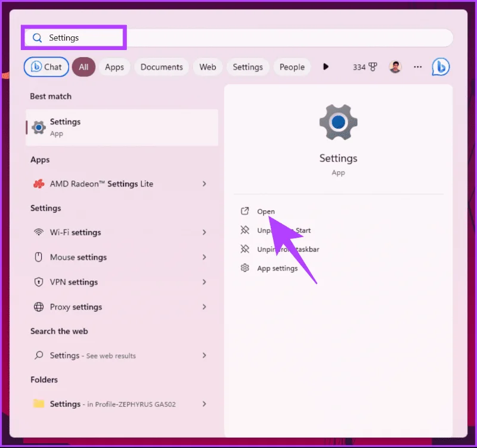Click the AMD Radeon Settings Lite icon
Image resolution: width=477 pixels, height=448 pixels.
point(39,184)
